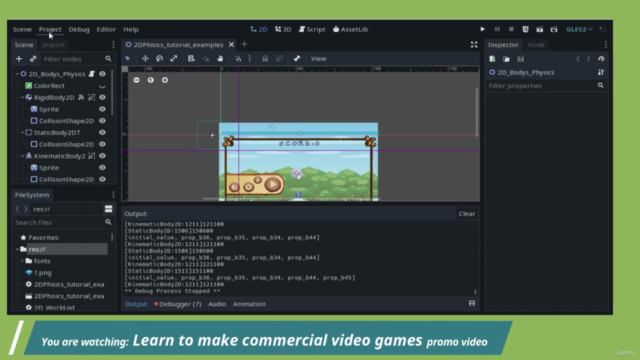Open the Debug menu
The image size is (640, 360).
click(79, 29)
